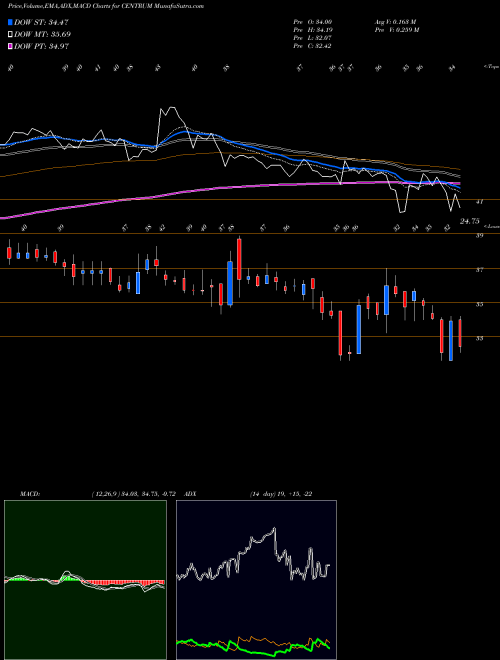Viewport: 500px width, 660px height.
Task: Click the 'Pre O: 34.00' open value
Action: pos(313,22)
